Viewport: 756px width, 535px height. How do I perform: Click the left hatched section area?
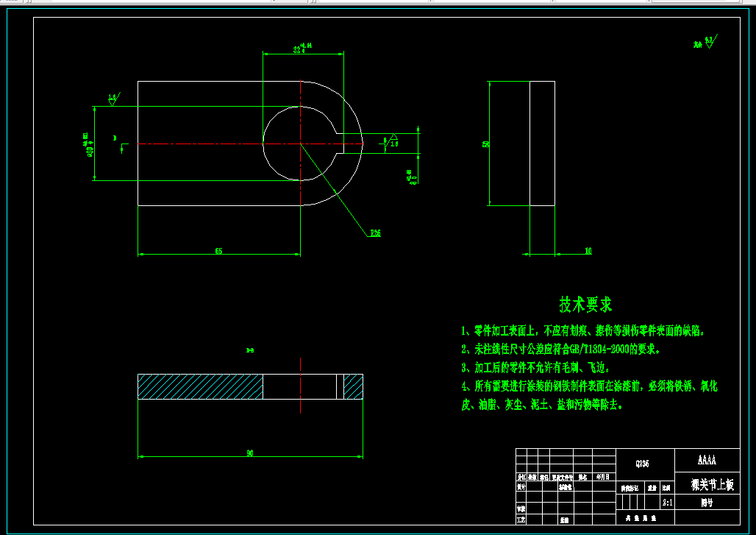click(200, 386)
